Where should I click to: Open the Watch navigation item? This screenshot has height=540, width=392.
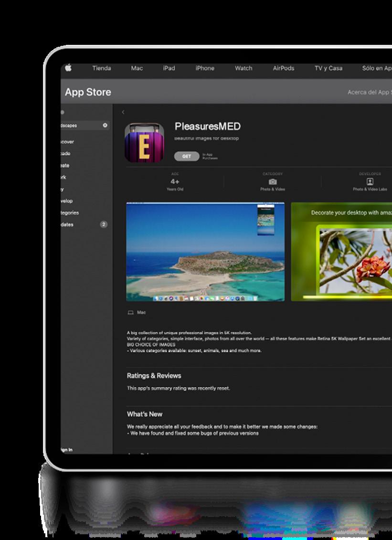coord(244,68)
